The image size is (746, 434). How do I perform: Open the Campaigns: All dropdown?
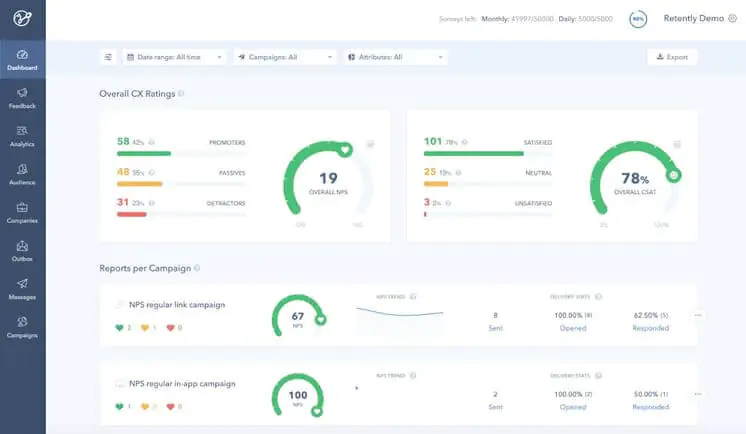click(285, 57)
